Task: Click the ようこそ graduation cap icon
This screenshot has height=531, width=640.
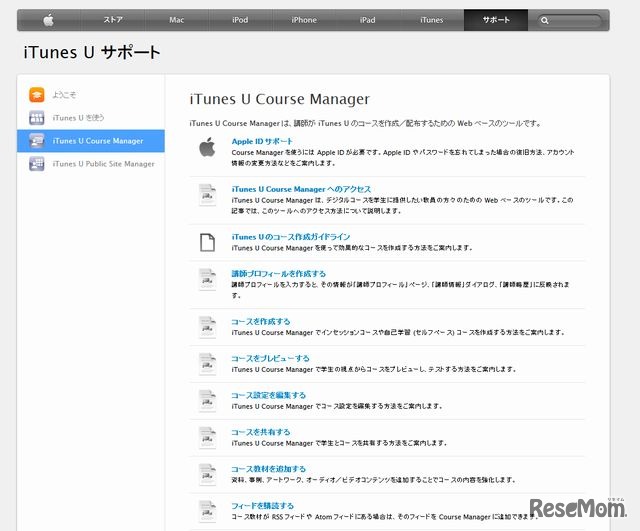Action: tap(37, 95)
